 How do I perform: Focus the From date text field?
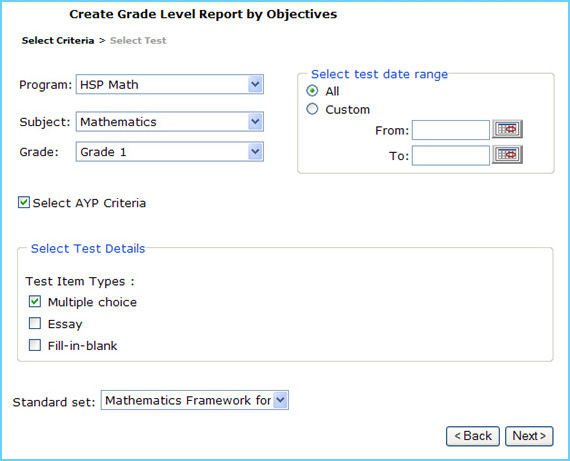pos(451,130)
